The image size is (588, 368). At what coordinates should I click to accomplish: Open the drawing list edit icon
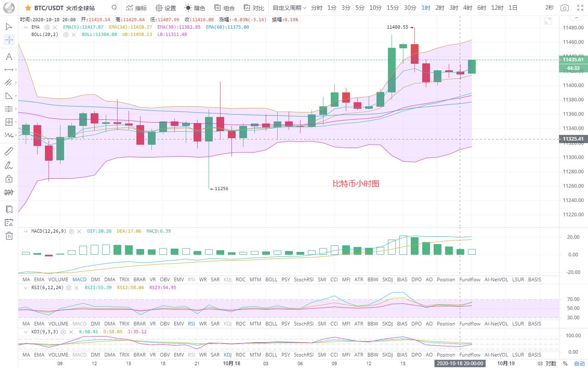click(x=9, y=222)
